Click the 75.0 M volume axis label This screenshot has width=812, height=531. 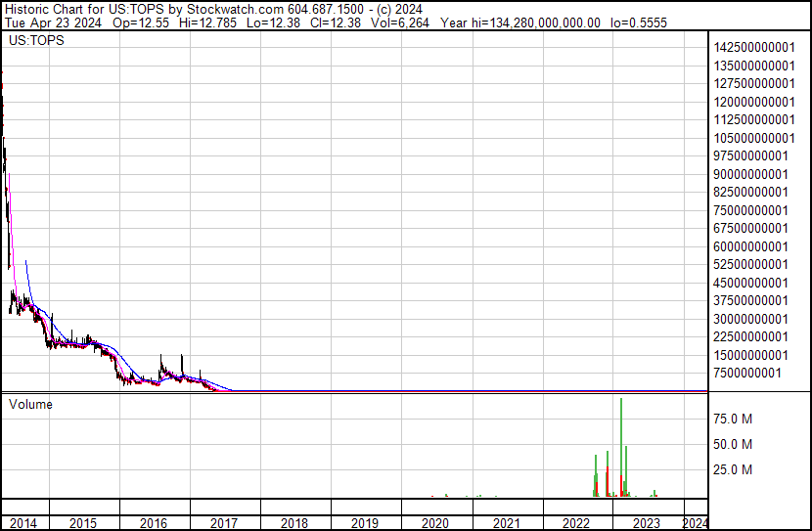pos(732,419)
